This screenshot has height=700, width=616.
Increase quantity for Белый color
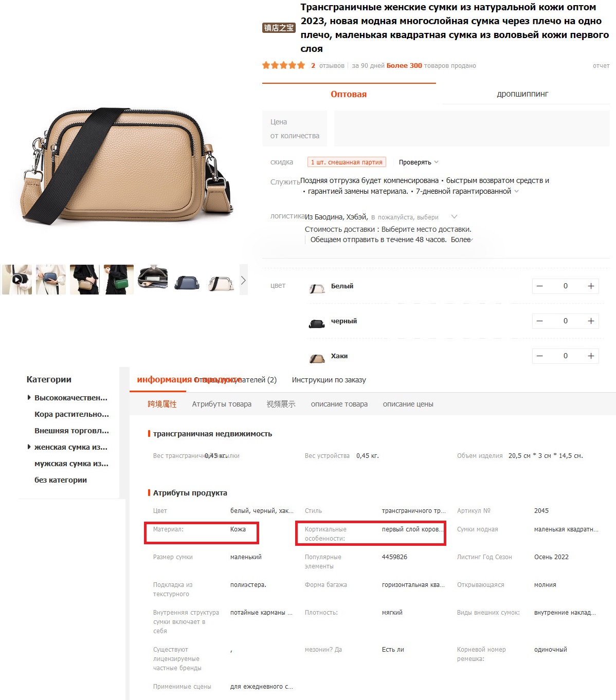click(591, 286)
